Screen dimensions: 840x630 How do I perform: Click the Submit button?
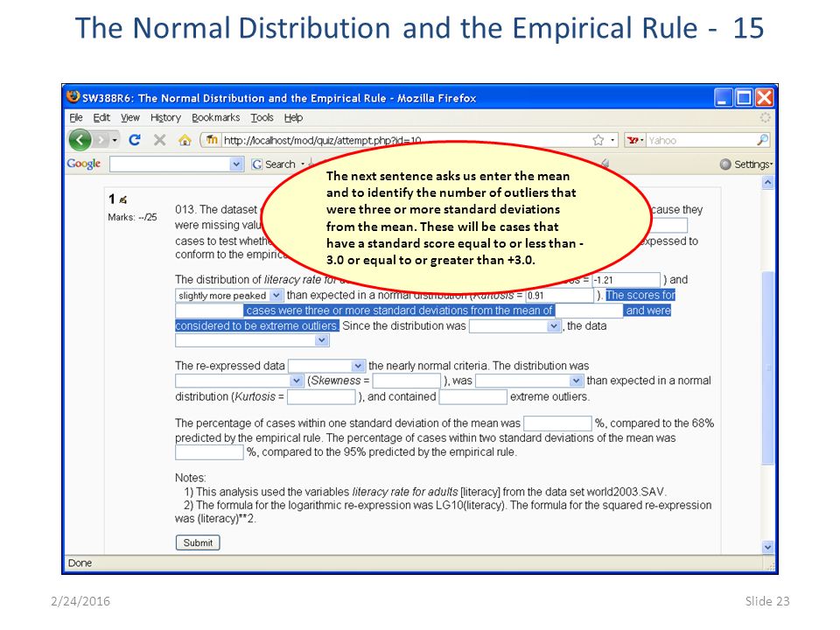coord(198,542)
